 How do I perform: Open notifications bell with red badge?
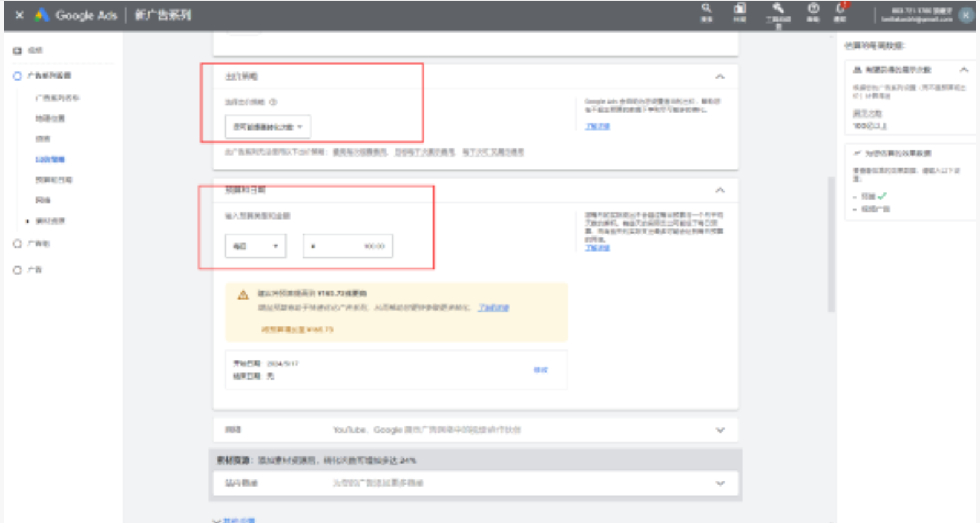pos(840,12)
